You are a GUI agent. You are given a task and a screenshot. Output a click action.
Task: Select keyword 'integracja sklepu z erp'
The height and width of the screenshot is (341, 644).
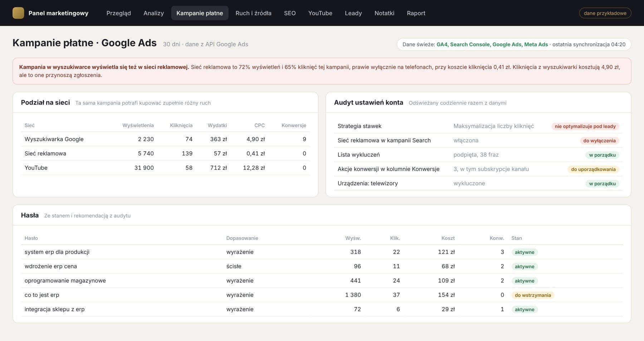54,309
